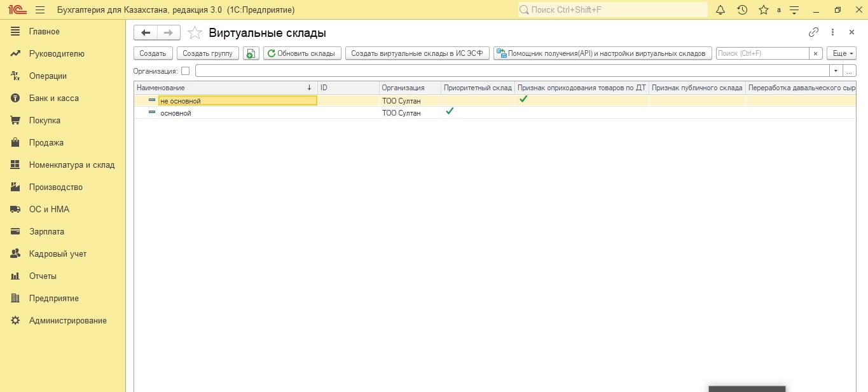This screenshot has height=392, width=868.
Task: Open the history clock icon
Action: [742, 10]
